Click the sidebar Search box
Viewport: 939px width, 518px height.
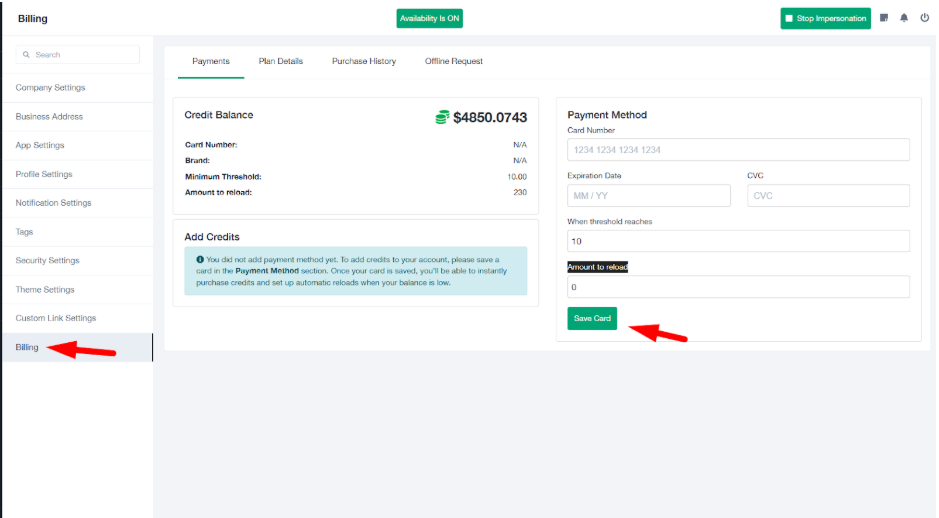click(77, 55)
